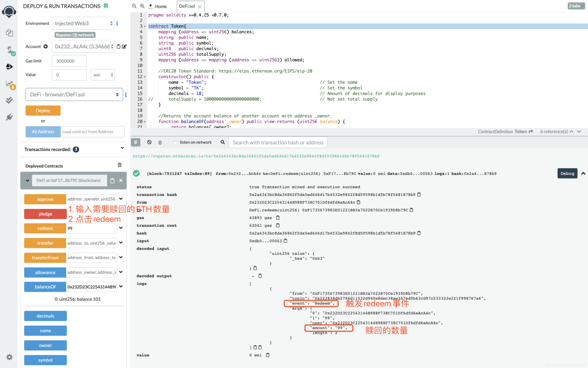Viewport: 588px width, 368px height.
Task: Toggle the terminal panel with the double-chevron
Action: (136, 143)
